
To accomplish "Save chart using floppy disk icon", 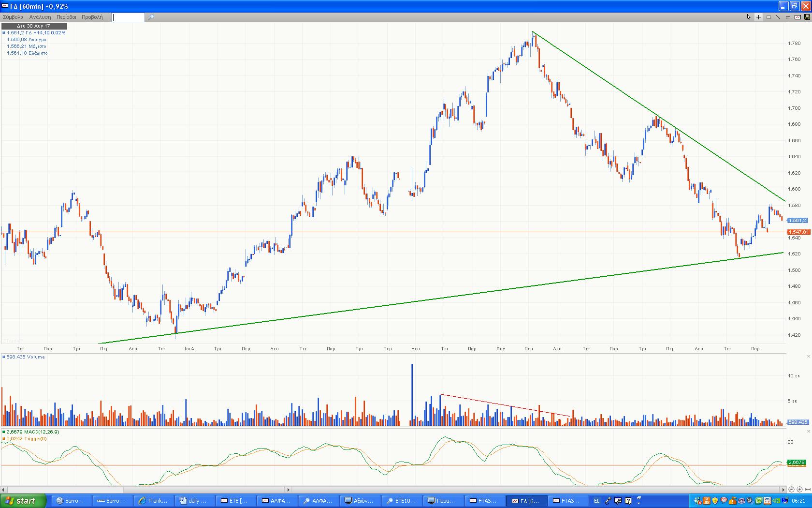I will pyautogui.click(x=807, y=17).
